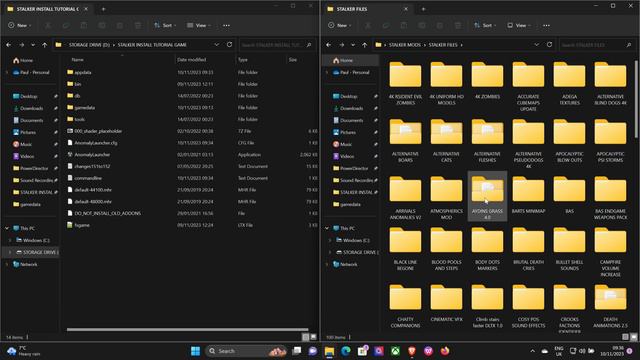Click search field in STALKER FILES window

coord(596,45)
